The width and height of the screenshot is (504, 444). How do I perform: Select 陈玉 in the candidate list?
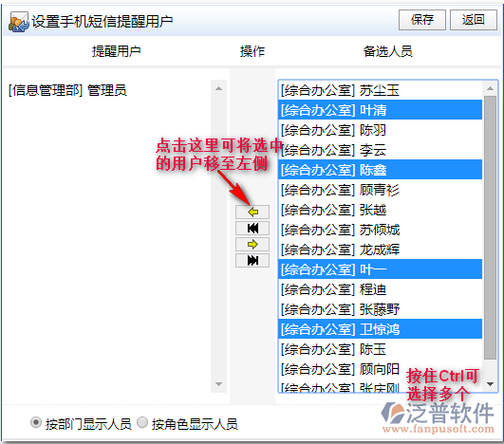[380, 349]
